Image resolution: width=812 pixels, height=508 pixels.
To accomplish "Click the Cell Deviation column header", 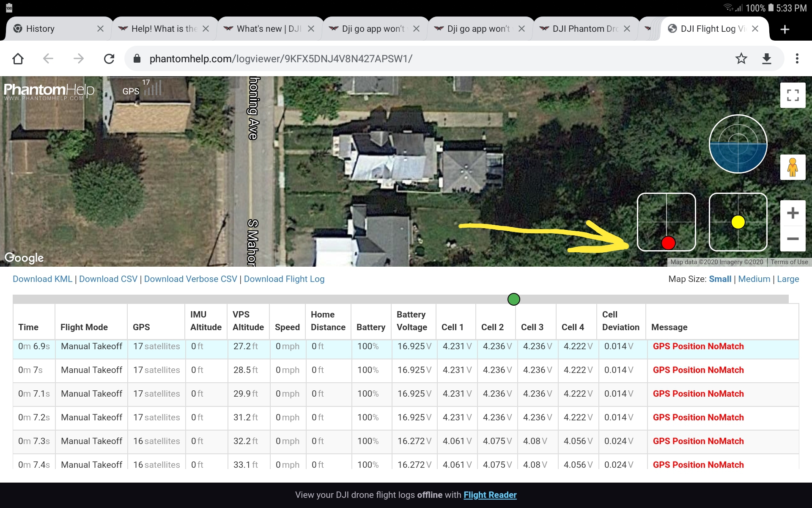I will 620,321.
